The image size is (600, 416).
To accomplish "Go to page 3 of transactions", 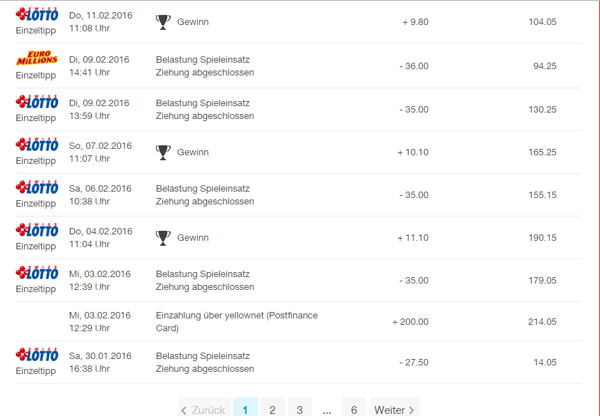I will (300, 409).
